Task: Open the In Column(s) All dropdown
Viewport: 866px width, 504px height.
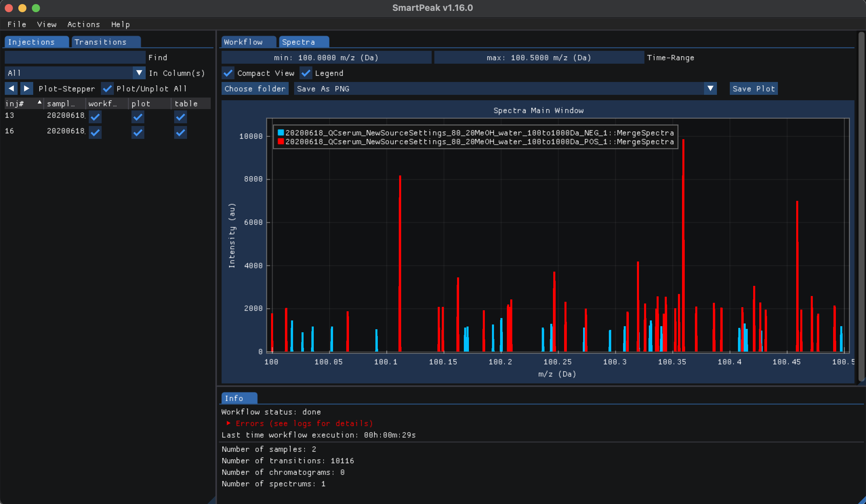Action: coord(75,73)
